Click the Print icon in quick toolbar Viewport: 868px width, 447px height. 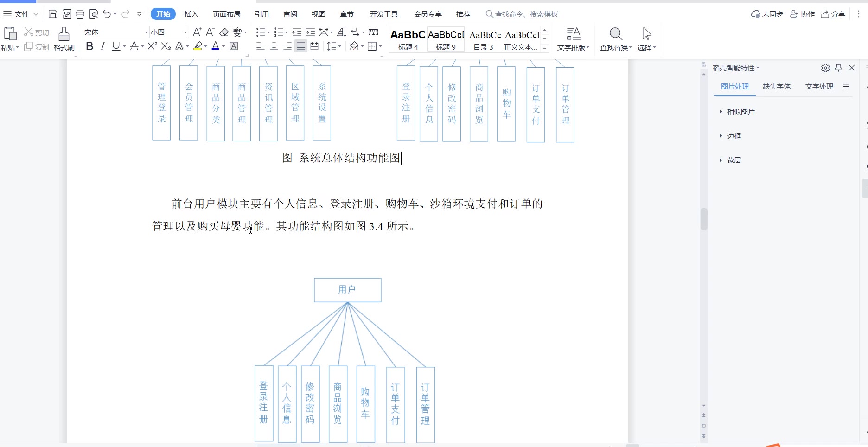click(80, 14)
